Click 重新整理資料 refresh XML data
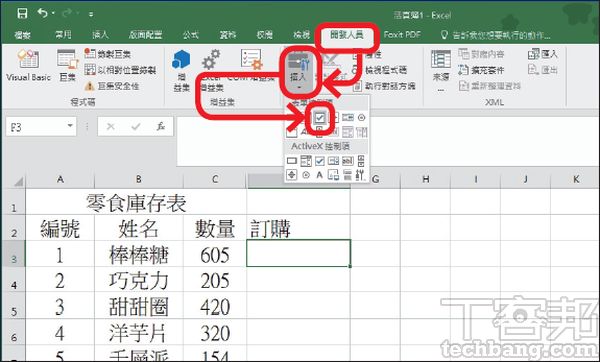Image resolution: width=600 pixels, height=362 pixels. point(489,86)
